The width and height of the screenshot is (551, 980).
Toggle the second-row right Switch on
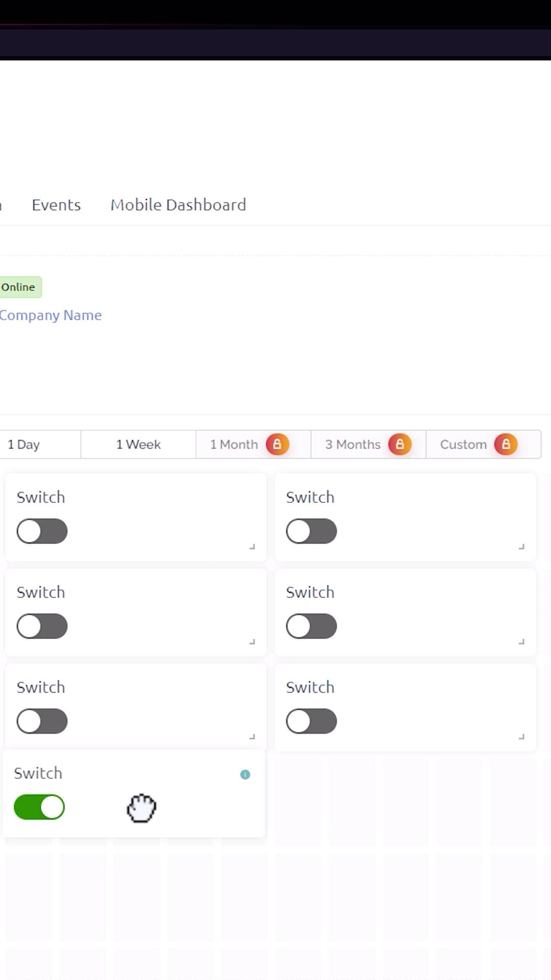click(311, 626)
